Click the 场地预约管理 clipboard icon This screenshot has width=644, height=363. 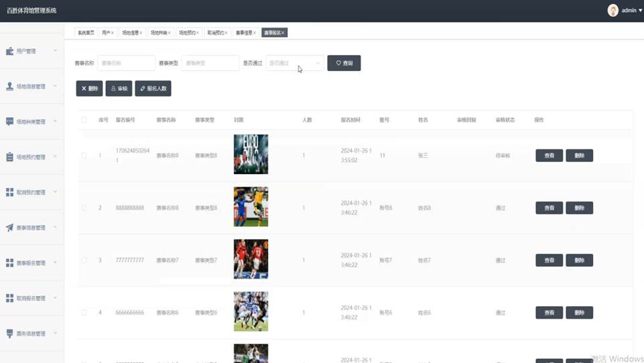point(9,157)
